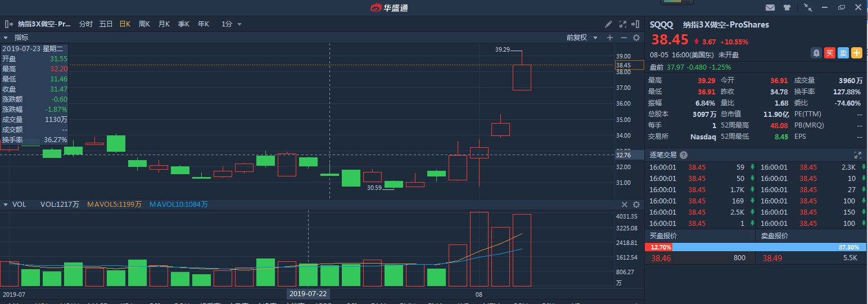Screen dimensions: 868x304
Task: Select the 季K quarterly candlestick tab
Action: point(184,24)
